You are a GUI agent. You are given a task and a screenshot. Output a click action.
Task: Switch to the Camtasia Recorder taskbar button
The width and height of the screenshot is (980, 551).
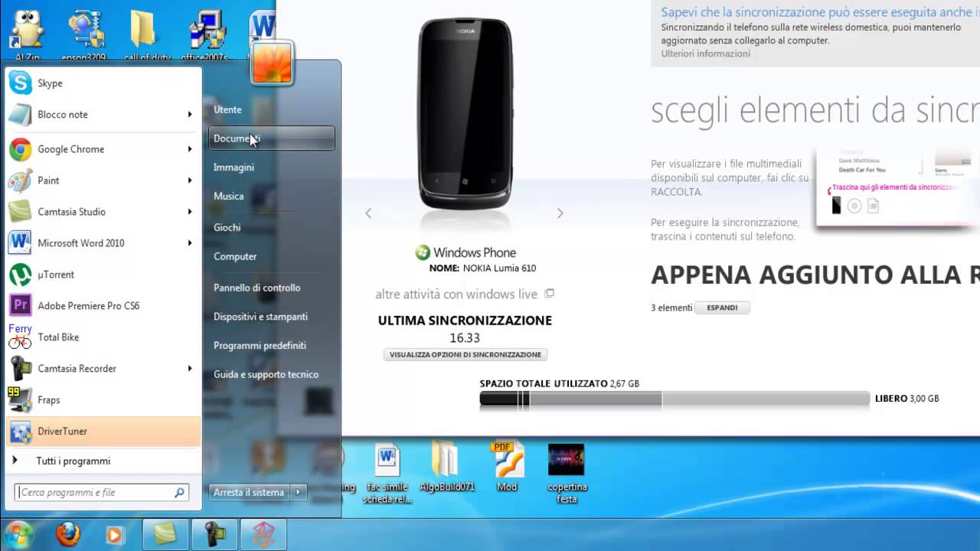(214, 534)
